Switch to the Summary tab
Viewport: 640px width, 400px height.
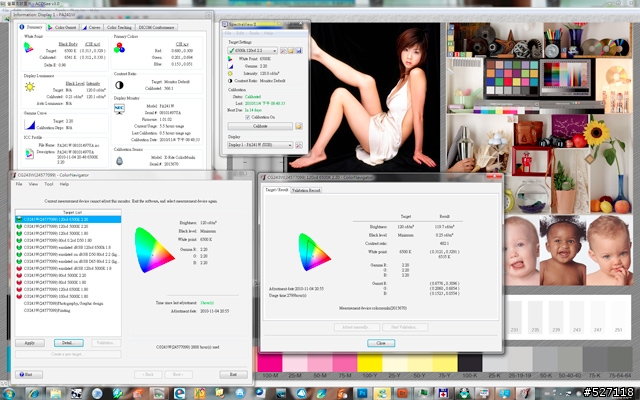coord(31,27)
